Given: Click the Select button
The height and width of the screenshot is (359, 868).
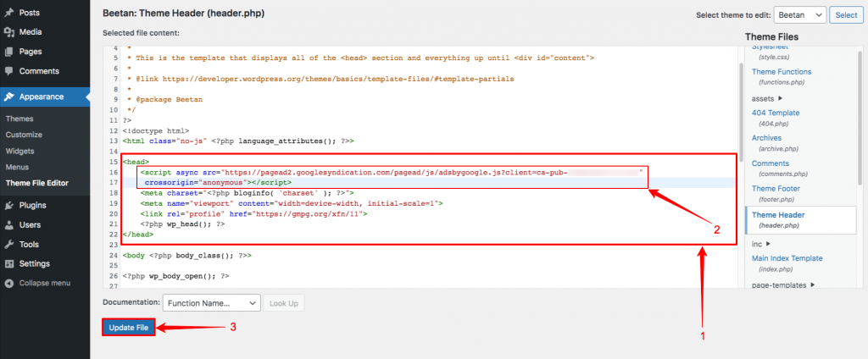Looking at the screenshot, I should point(846,15).
